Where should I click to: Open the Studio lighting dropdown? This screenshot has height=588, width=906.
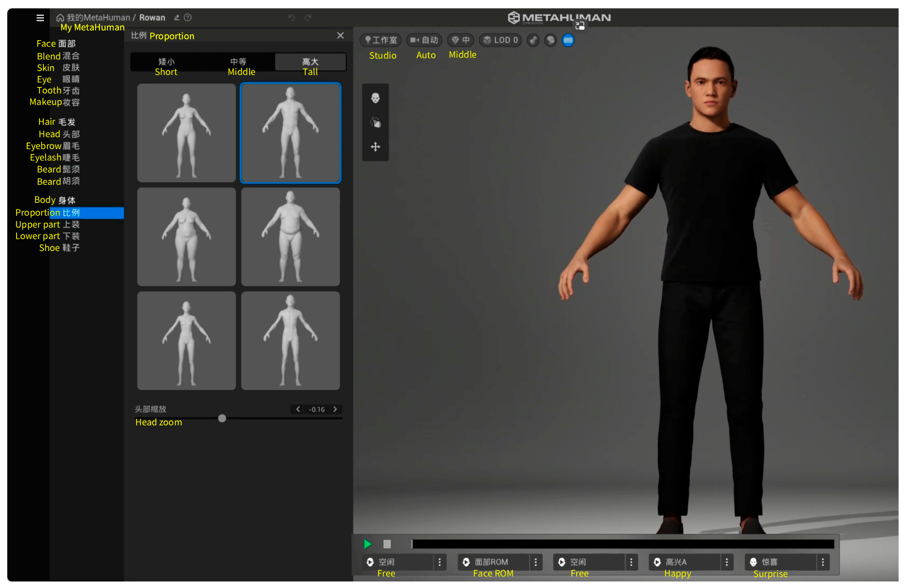click(x=380, y=40)
